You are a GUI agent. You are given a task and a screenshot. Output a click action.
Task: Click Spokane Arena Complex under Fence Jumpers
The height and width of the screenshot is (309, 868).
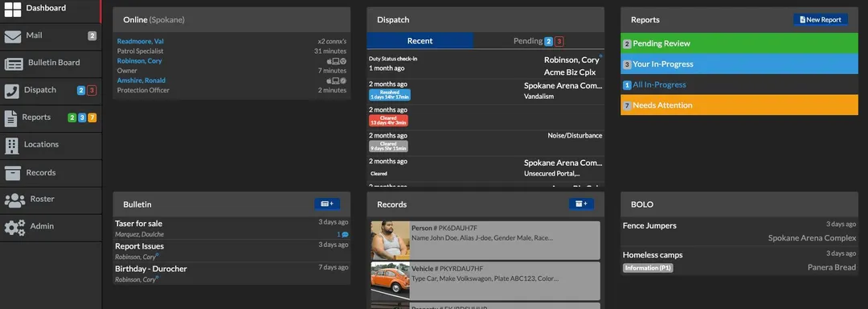pos(812,238)
